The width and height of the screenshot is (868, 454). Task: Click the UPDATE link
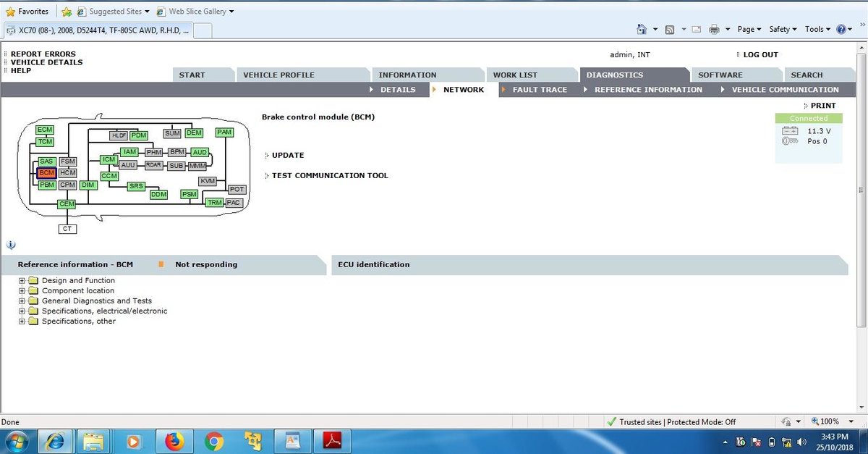(x=286, y=155)
